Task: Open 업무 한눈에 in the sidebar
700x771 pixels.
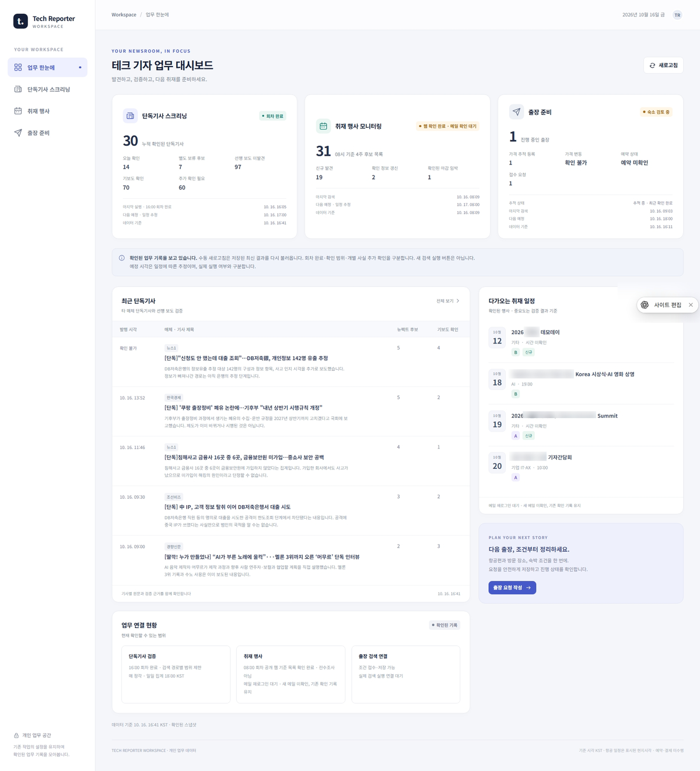Action: (47, 68)
